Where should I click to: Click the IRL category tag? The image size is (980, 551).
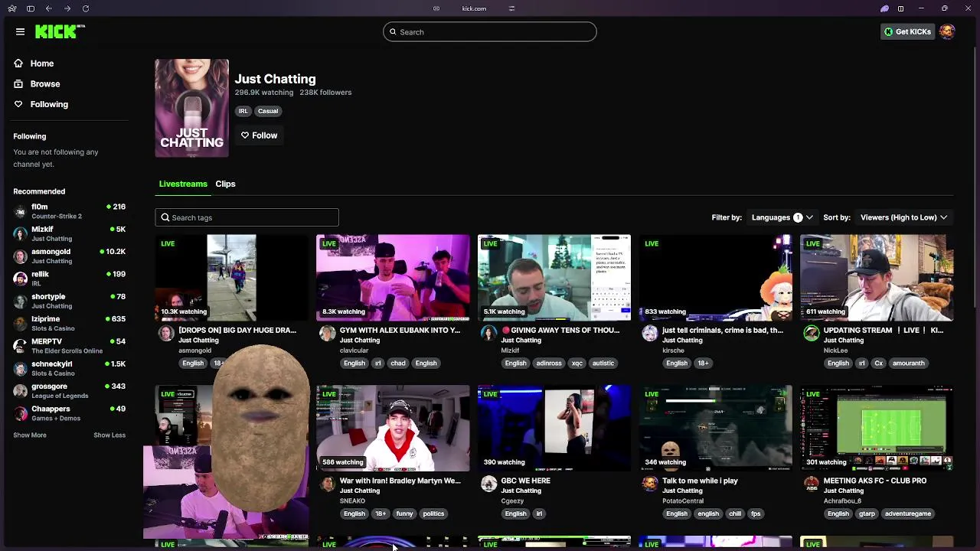pos(243,111)
